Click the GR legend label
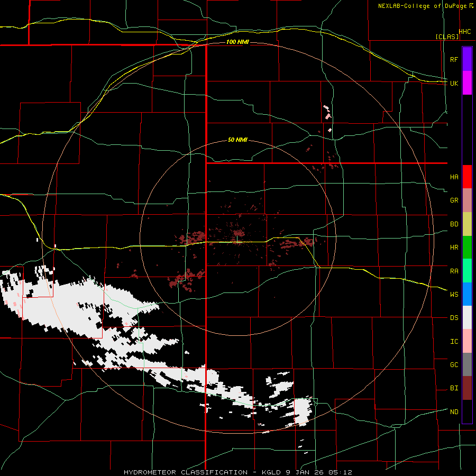 (454, 200)
